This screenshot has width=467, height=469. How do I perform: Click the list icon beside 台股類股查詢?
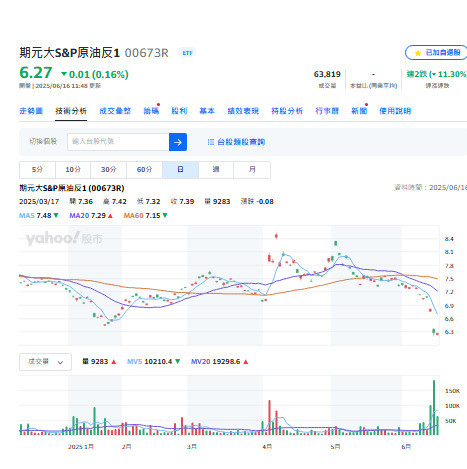point(211,142)
